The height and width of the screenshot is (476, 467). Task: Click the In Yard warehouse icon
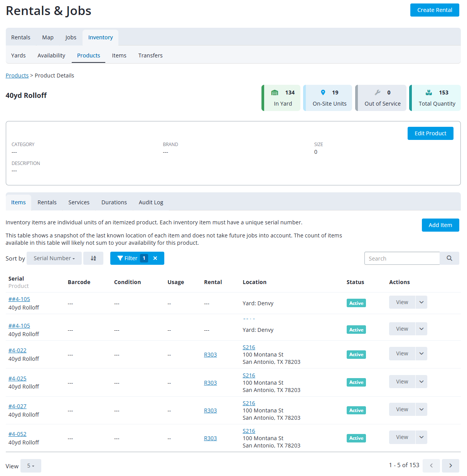[275, 93]
